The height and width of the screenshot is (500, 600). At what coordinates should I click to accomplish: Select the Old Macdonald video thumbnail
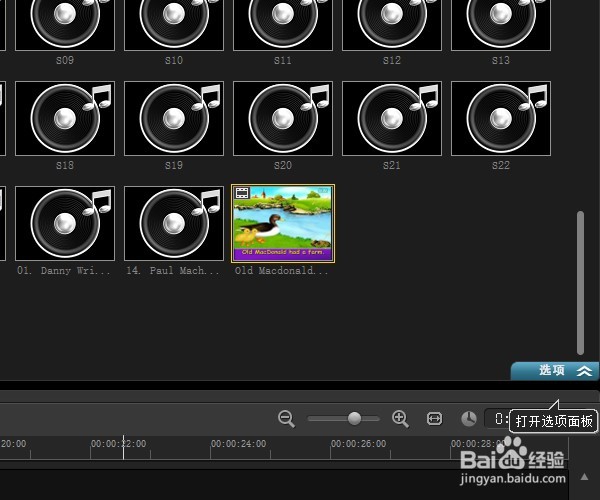(x=283, y=223)
